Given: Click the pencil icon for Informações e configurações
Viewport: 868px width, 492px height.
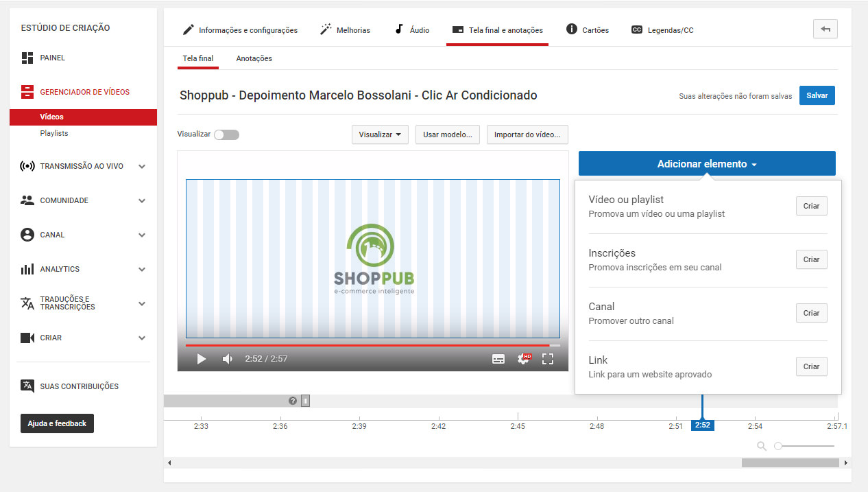Looking at the screenshot, I should pyautogui.click(x=188, y=30).
